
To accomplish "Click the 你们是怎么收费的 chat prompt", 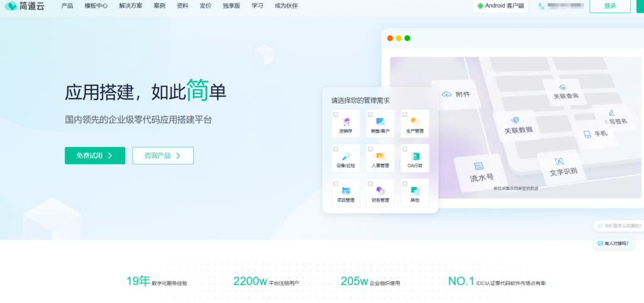I will tap(618, 226).
